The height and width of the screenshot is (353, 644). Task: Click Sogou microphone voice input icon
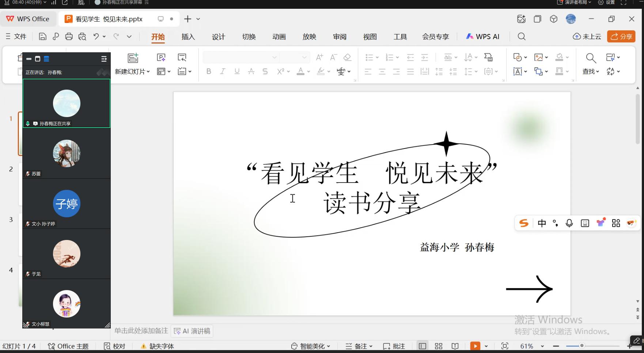[569, 223]
